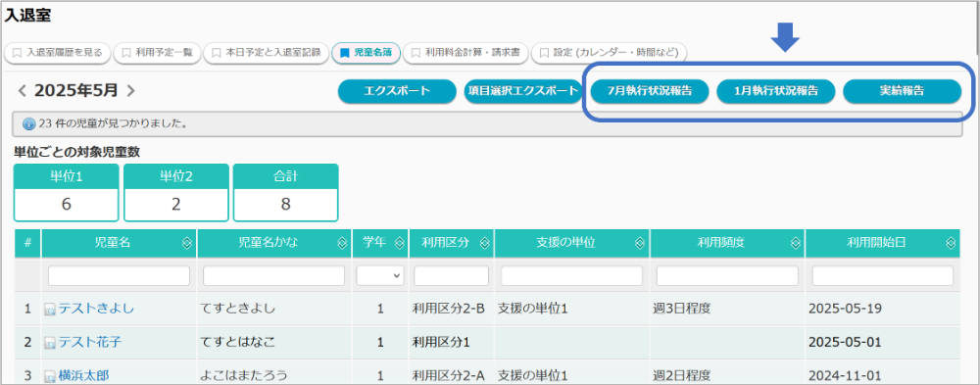980x385 pixels.
Task: Sort by 支援の単位 column sort icon
Action: [639, 244]
